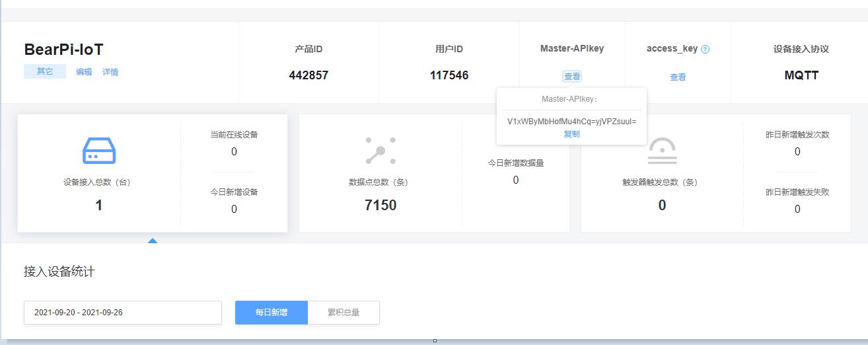
Task: Click 复制 to copy the Master-APIkey
Action: coord(571,134)
